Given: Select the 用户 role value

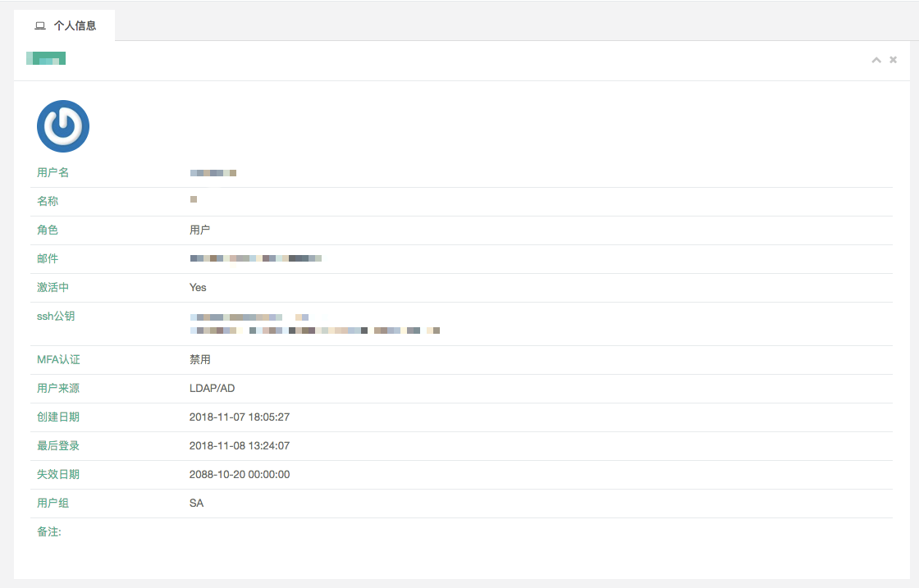Looking at the screenshot, I should pos(200,230).
